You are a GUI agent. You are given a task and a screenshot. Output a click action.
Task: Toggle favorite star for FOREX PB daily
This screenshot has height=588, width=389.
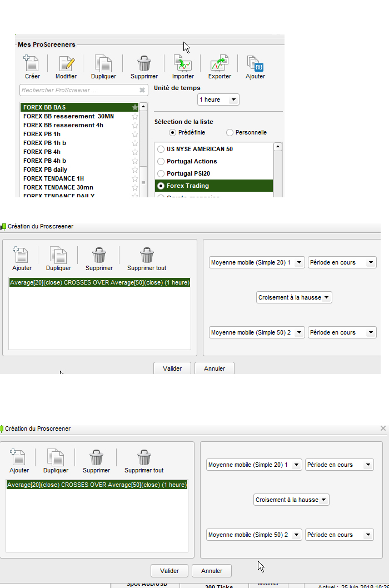point(134,170)
